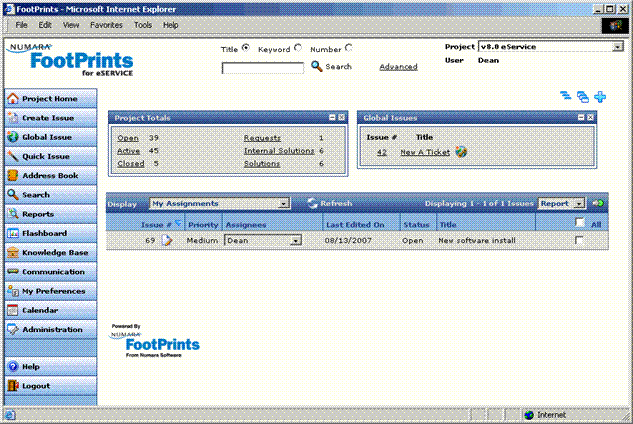Click in the search text field
This screenshot has width=633, height=424.
tap(262, 67)
